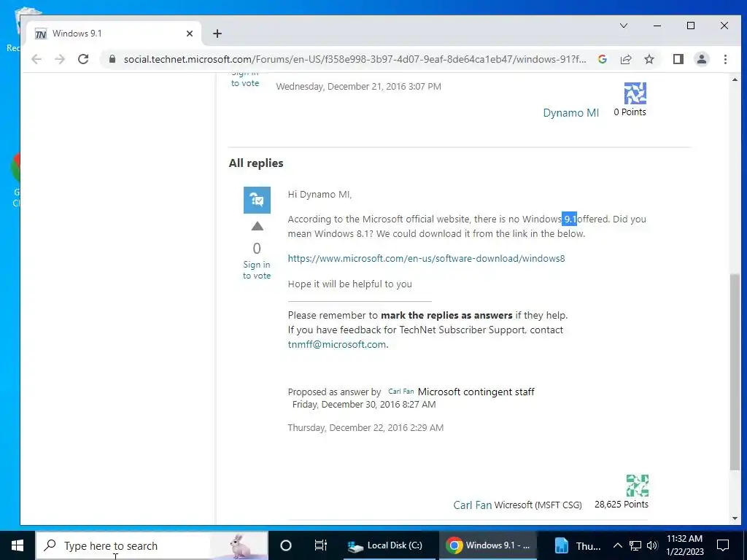Upvote Carl Fan's reply with triangle
The height and width of the screenshot is (560, 747).
pyautogui.click(x=258, y=226)
